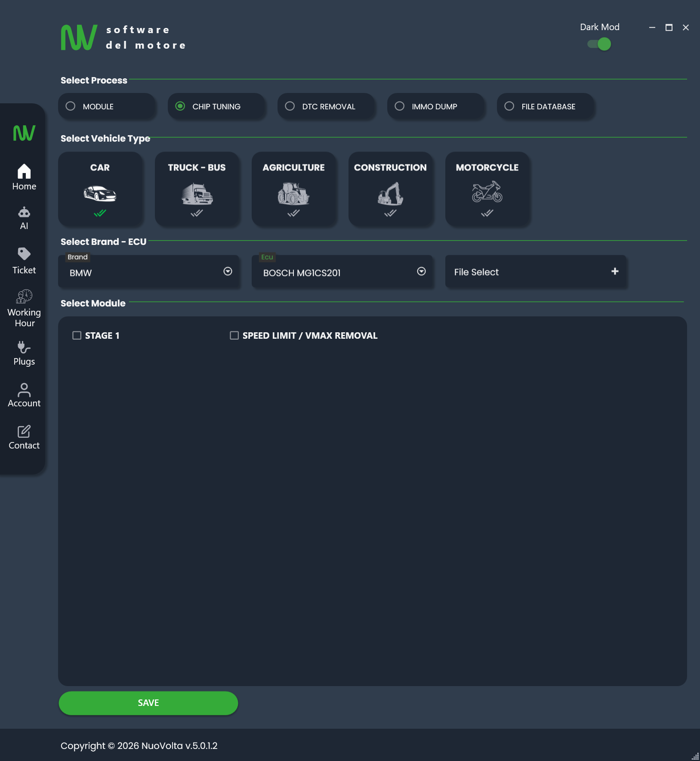Pick the Agriculture tractor vehicle type
Screen dimensions: 700x761
(293, 189)
